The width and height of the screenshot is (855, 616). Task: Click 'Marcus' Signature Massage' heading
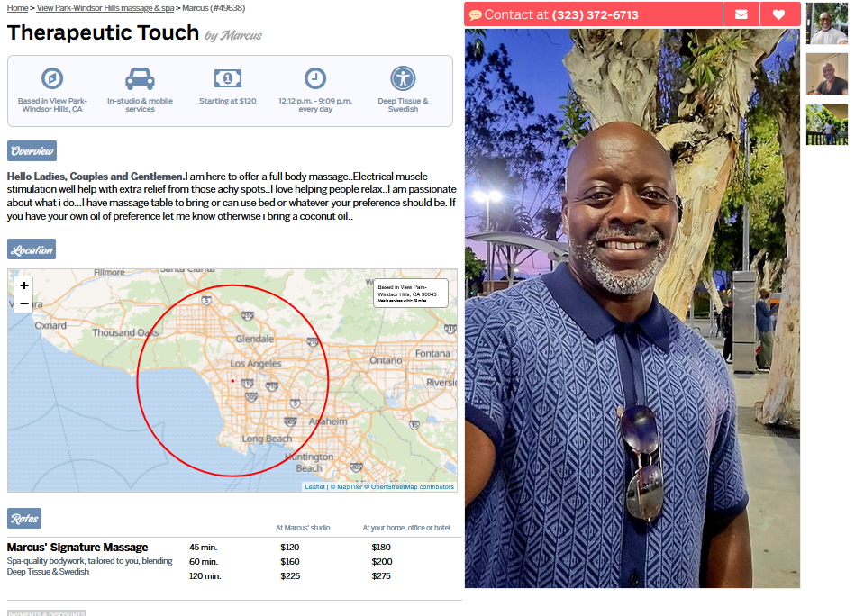(77, 548)
